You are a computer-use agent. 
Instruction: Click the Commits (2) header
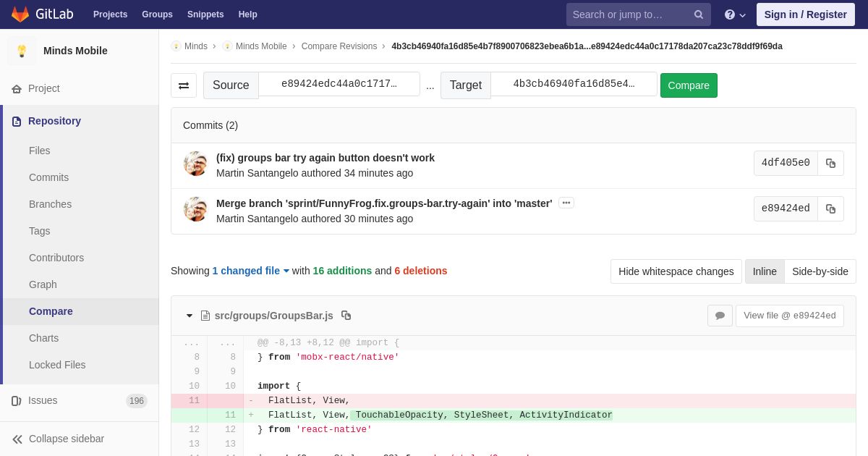[x=210, y=125]
